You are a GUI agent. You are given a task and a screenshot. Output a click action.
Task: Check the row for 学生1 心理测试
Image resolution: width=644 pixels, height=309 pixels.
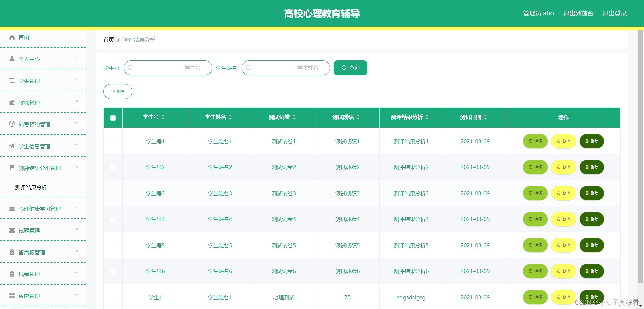(112, 297)
